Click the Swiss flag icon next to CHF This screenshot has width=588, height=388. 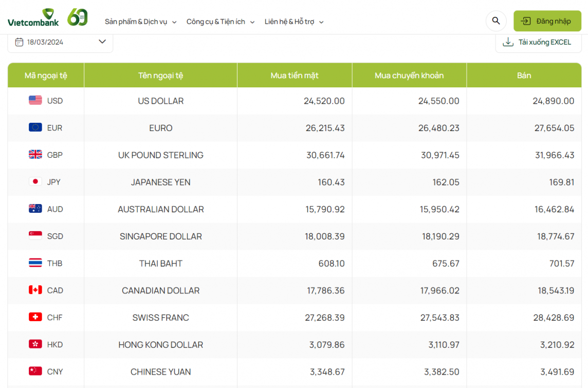[x=34, y=317]
